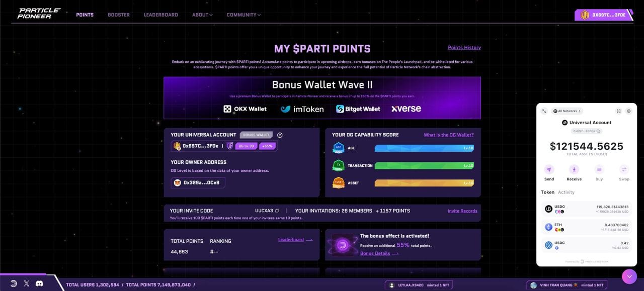644x291 pixels.
Task: Click the TX transaction badge icon
Action: pyautogui.click(x=338, y=165)
